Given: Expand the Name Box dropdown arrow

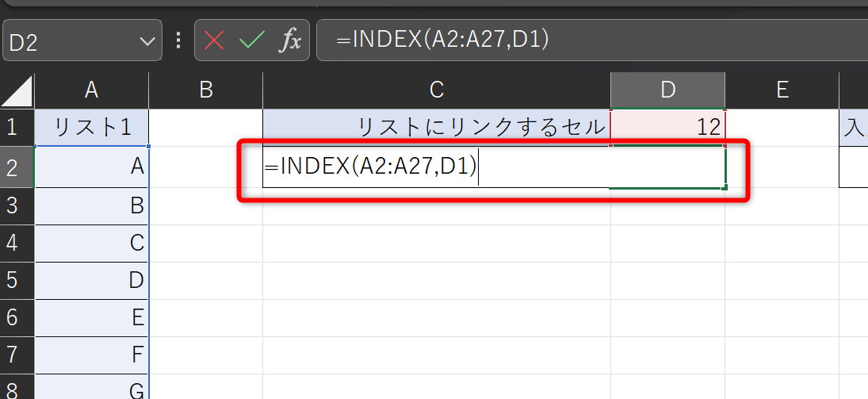Looking at the screenshot, I should tap(146, 41).
